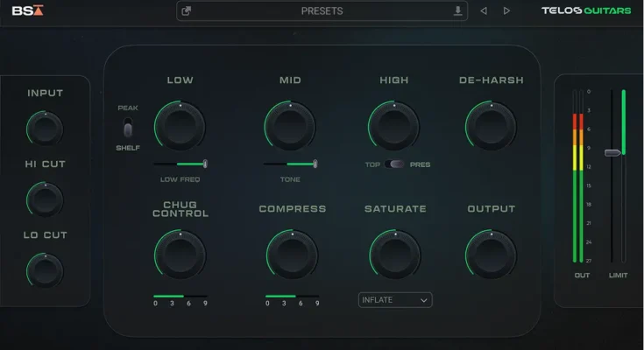Click the preset download/save icon
Screen dimensions: 644x350
click(x=456, y=11)
